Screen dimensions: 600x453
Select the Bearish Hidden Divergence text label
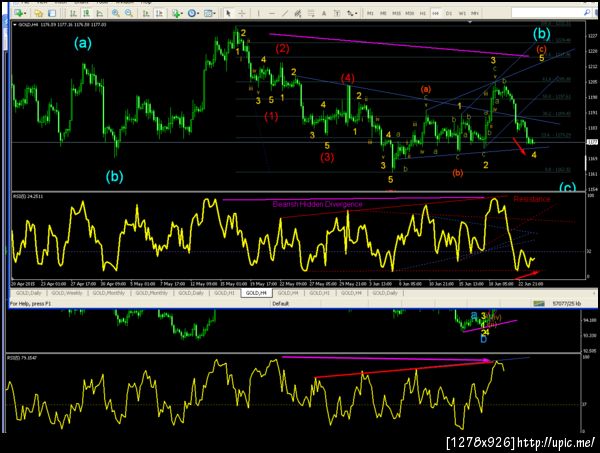pyautogui.click(x=317, y=204)
